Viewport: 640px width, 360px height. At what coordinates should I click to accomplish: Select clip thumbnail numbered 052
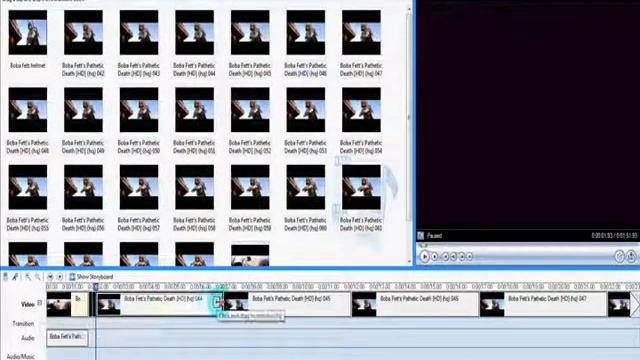[250, 110]
